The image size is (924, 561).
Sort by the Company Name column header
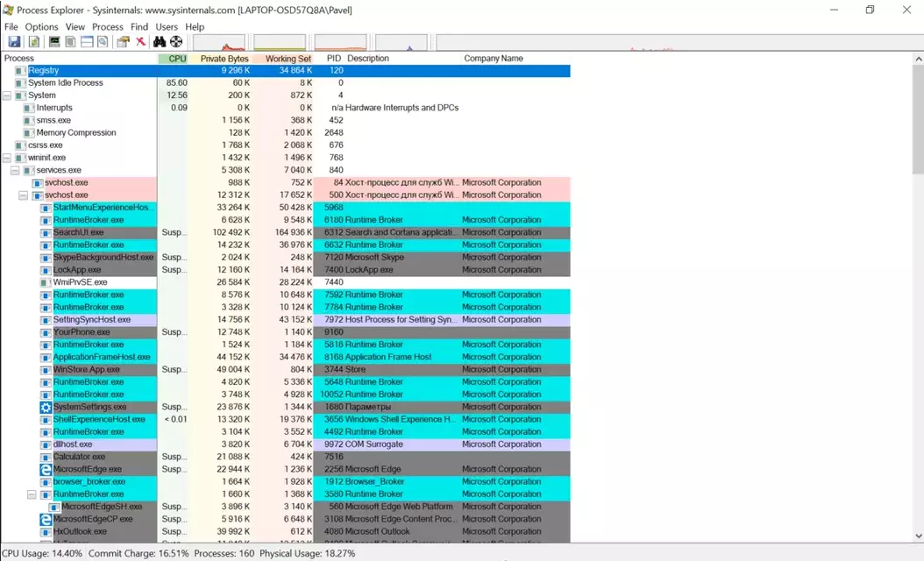[x=494, y=59]
